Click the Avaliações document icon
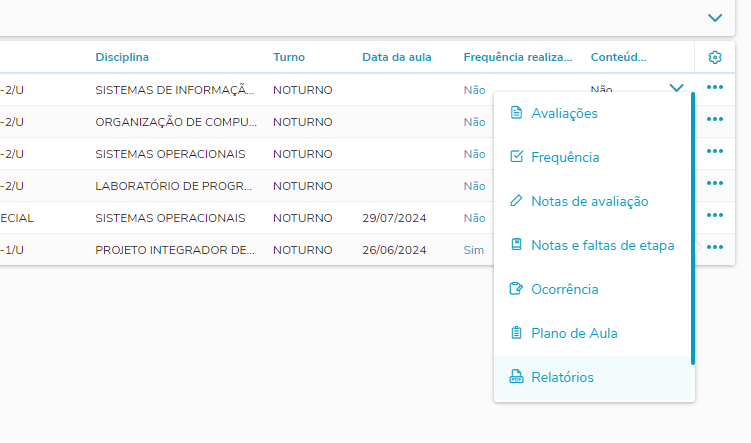The width and height of the screenshot is (751, 443). click(516, 113)
